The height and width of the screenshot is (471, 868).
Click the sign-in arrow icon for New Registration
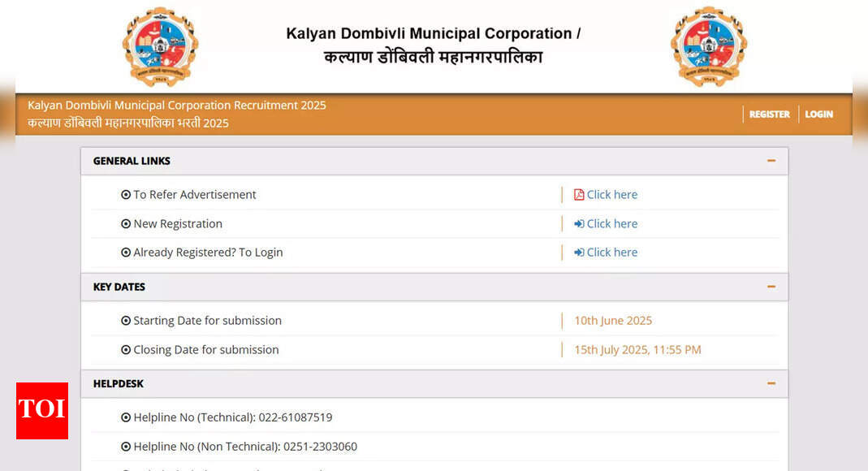coord(579,224)
